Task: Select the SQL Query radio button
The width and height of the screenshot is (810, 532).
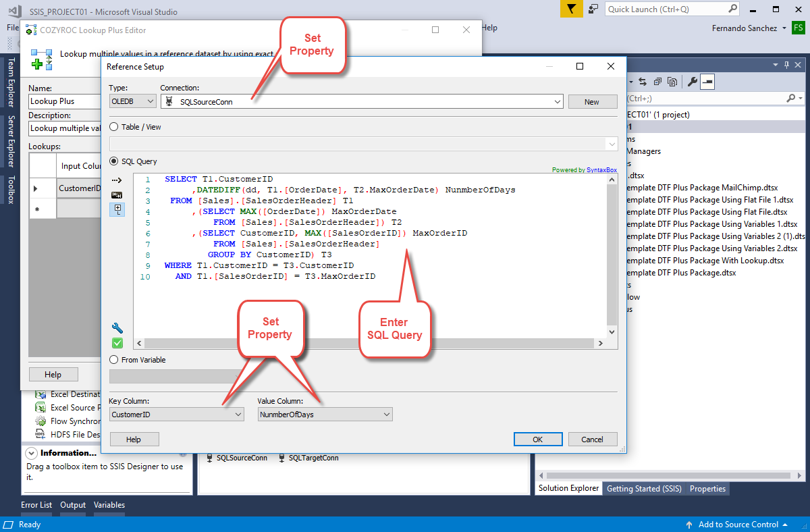Action: (x=113, y=161)
